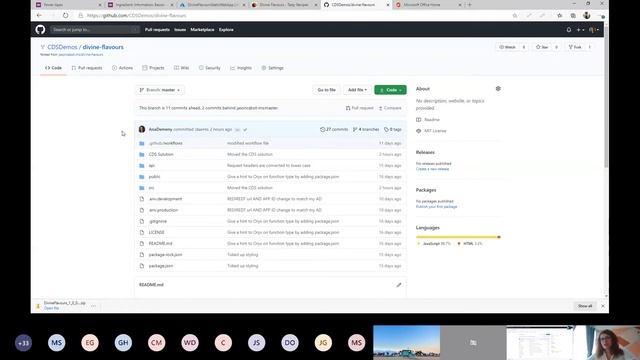Screen dimensions: 640x360
Task: Click Create a new release
Action: coord(432,169)
